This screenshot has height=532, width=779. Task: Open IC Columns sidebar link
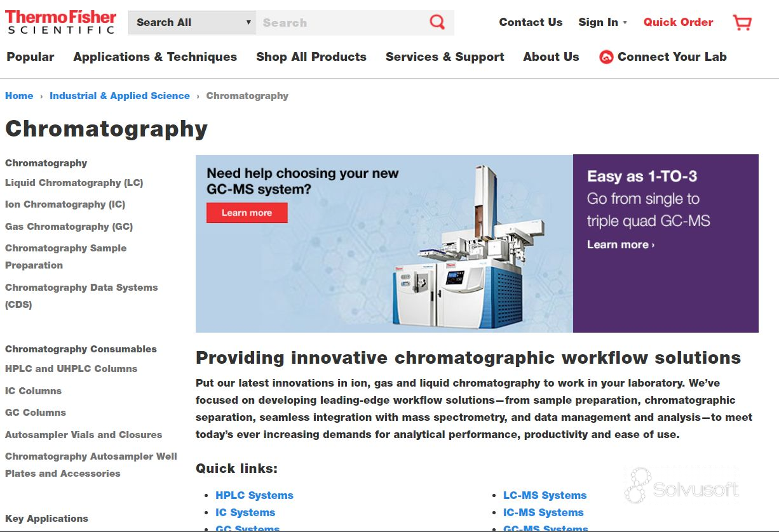[x=33, y=391]
